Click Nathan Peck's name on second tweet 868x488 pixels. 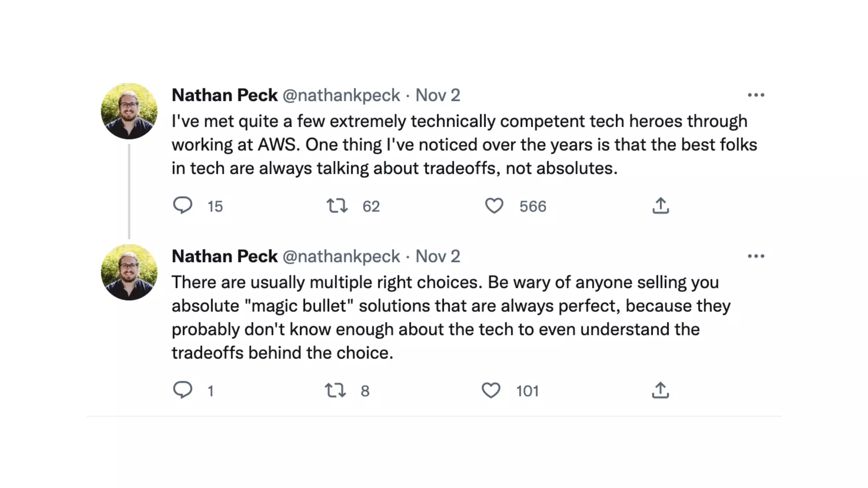pos(225,256)
